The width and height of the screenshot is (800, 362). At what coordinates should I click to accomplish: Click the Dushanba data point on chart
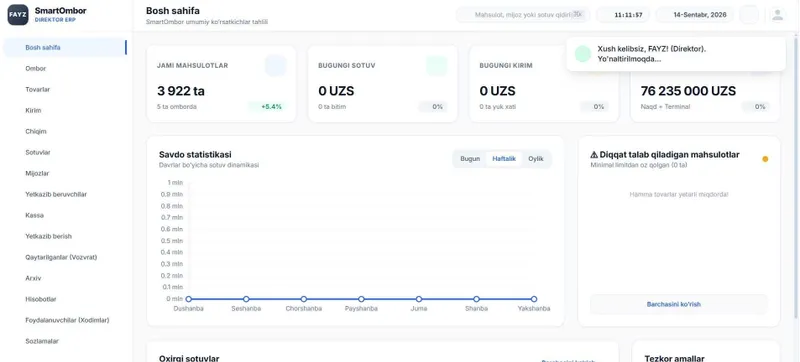pos(189,299)
